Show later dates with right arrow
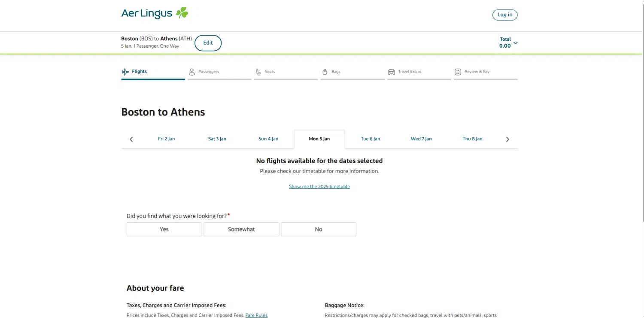 pos(507,139)
